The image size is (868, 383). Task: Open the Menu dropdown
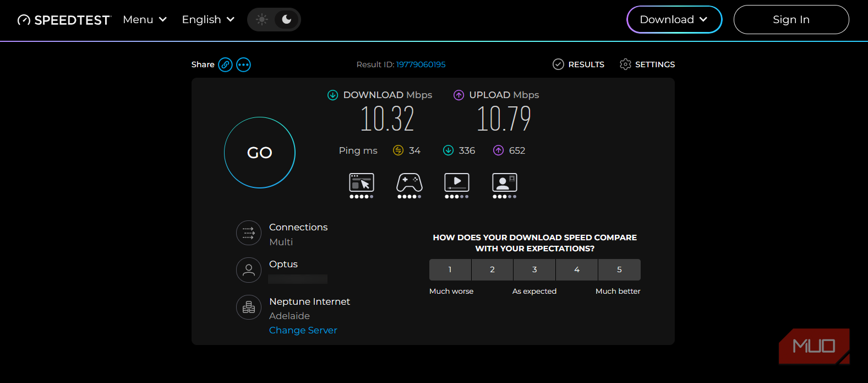click(145, 19)
